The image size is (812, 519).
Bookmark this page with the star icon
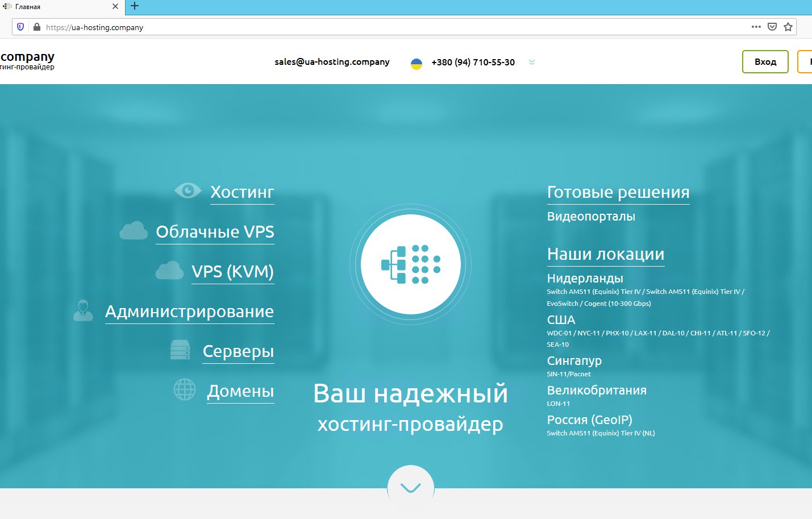[x=788, y=27]
